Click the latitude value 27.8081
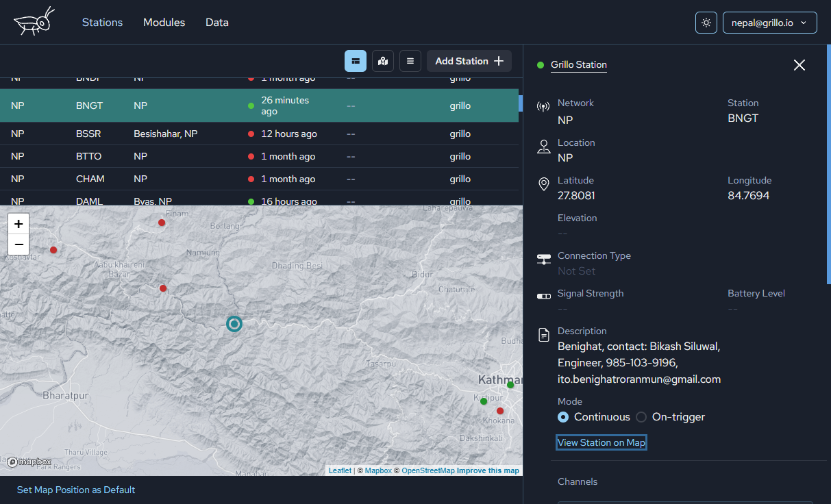 click(576, 196)
